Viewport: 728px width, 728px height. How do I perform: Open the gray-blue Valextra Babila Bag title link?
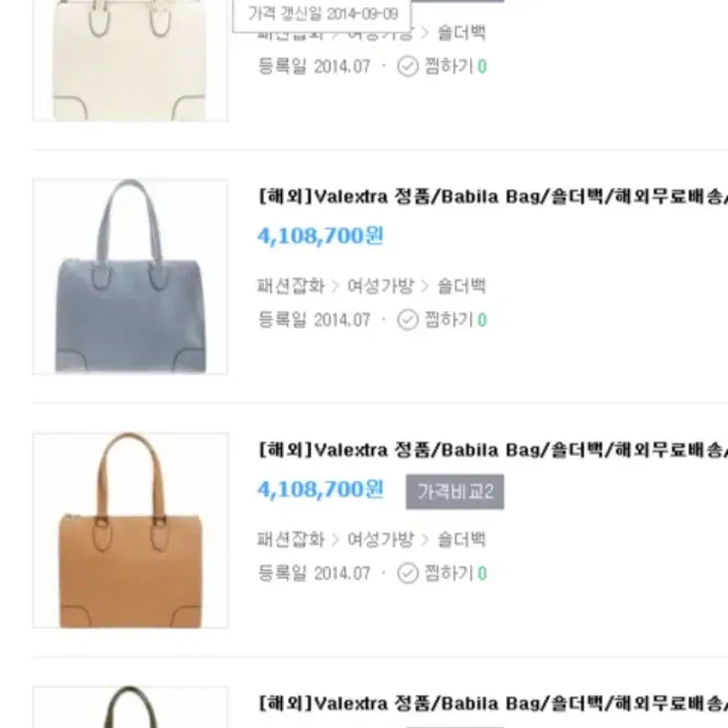tap(493, 197)
